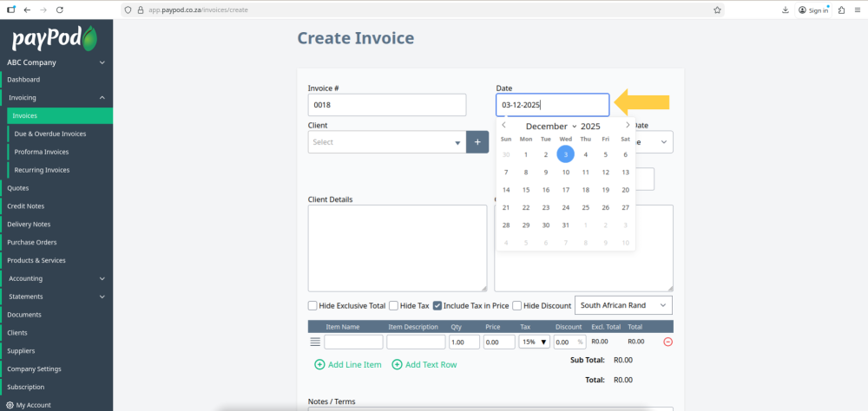Click the Discount percent field

(569, 342)
